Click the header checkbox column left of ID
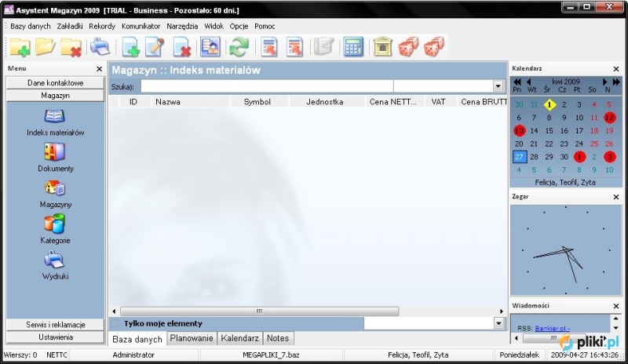This screenshot has width=628, height=364. (x=114, y=102)
